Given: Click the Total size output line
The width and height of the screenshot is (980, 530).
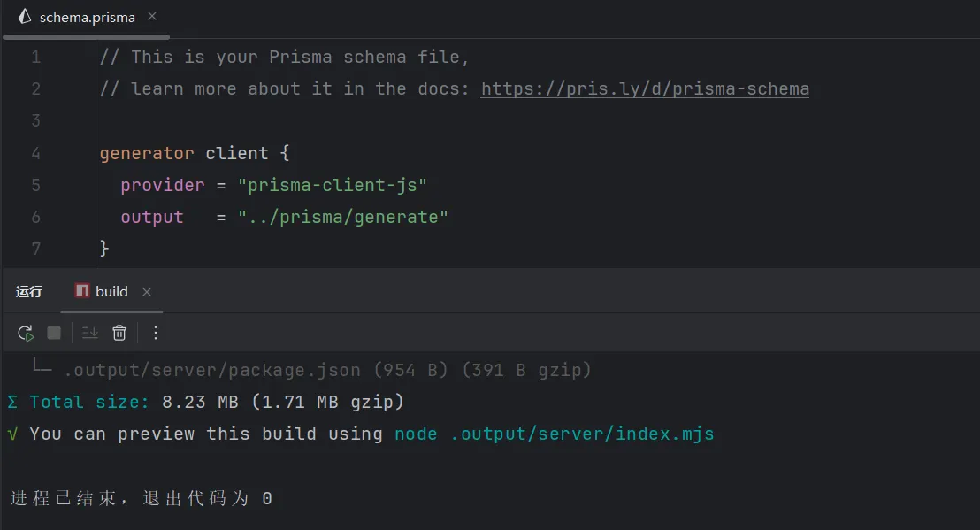Looking at the screenshot, I should (205, 402).
